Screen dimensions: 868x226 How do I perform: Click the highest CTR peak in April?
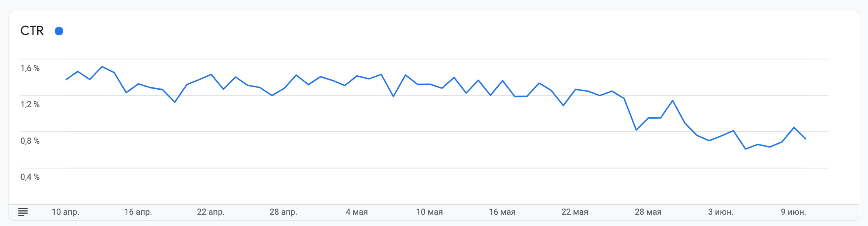102,66
